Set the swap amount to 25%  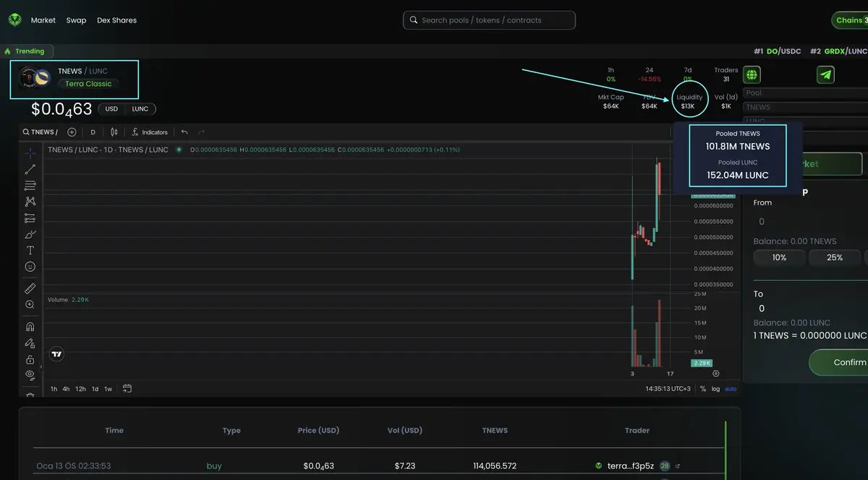coord(834,257)
